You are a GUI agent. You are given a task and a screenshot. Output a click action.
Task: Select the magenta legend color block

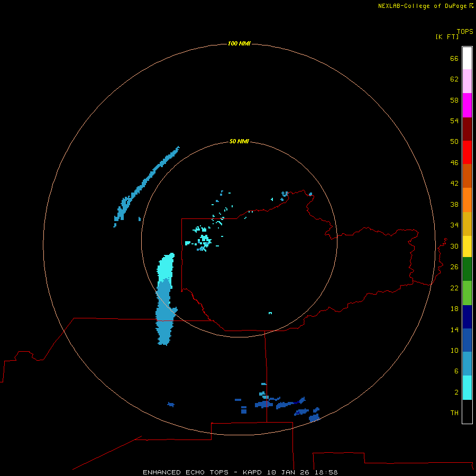pos(467,105)
